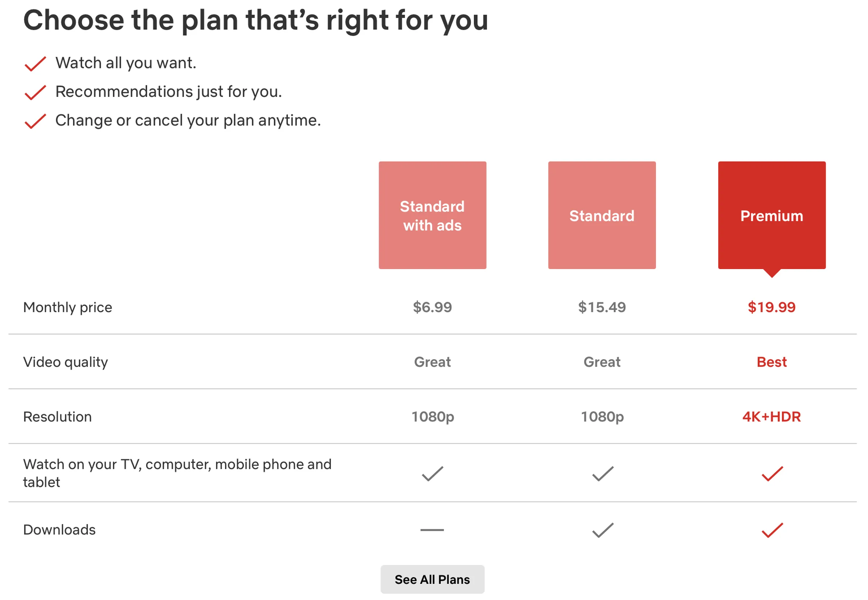This screenshot has height=600, width=868.
Task: Click the gray device support checkmark for Standard
Action: (603, 474)
